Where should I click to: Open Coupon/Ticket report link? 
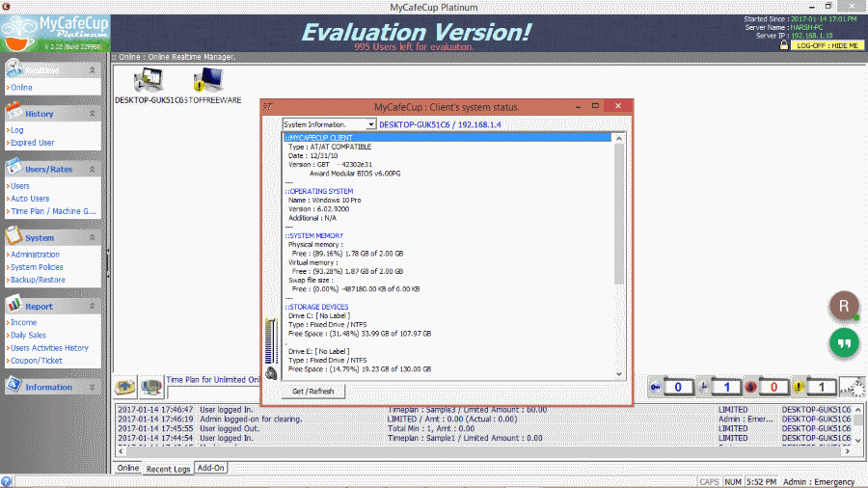tap(37, 361)
